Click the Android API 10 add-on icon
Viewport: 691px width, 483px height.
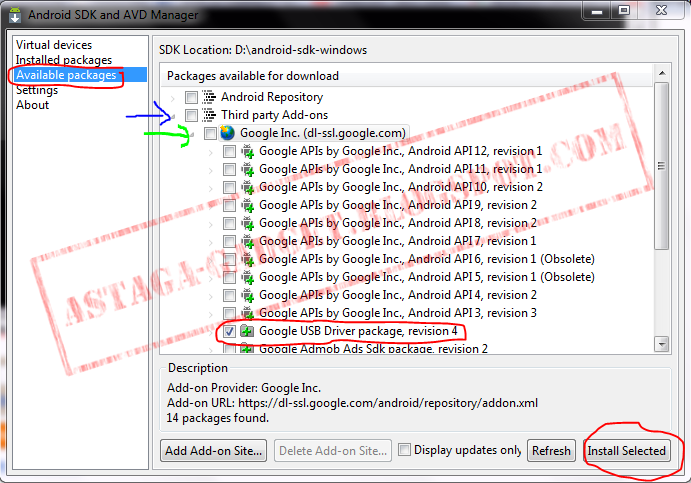(x=247, y=187)
